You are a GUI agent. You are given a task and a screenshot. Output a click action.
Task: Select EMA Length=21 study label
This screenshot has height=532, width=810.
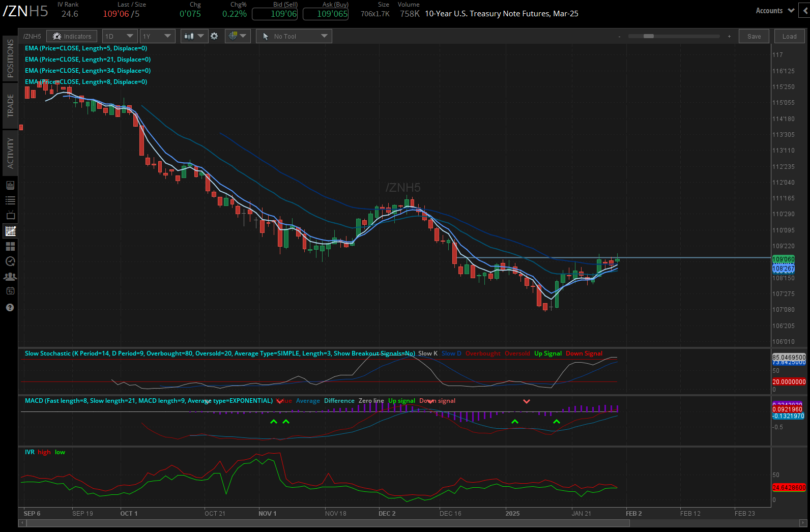[88, 60]
